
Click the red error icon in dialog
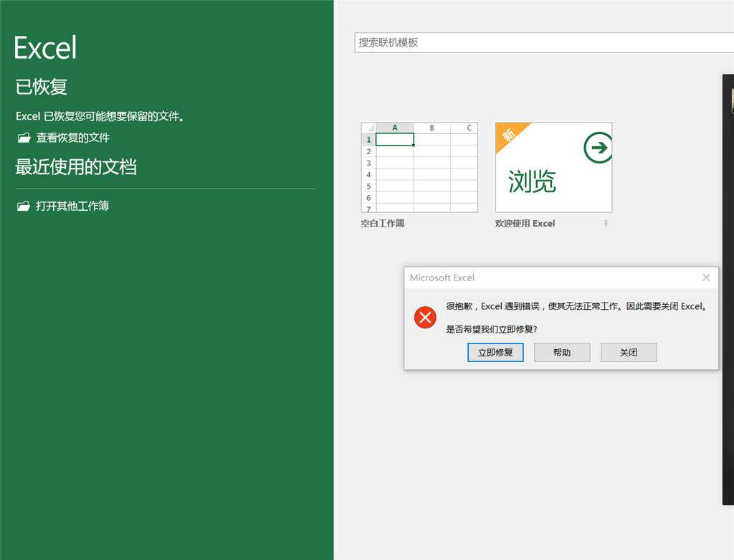[x=425, y=318]
